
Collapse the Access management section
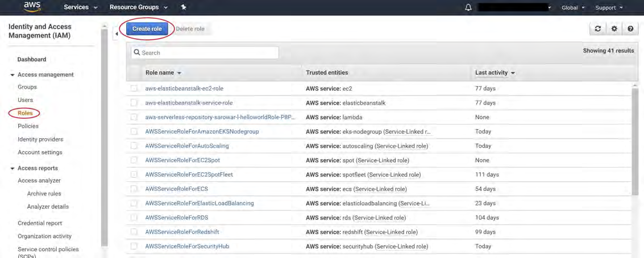pyautogui.click(x=13, y=75)
